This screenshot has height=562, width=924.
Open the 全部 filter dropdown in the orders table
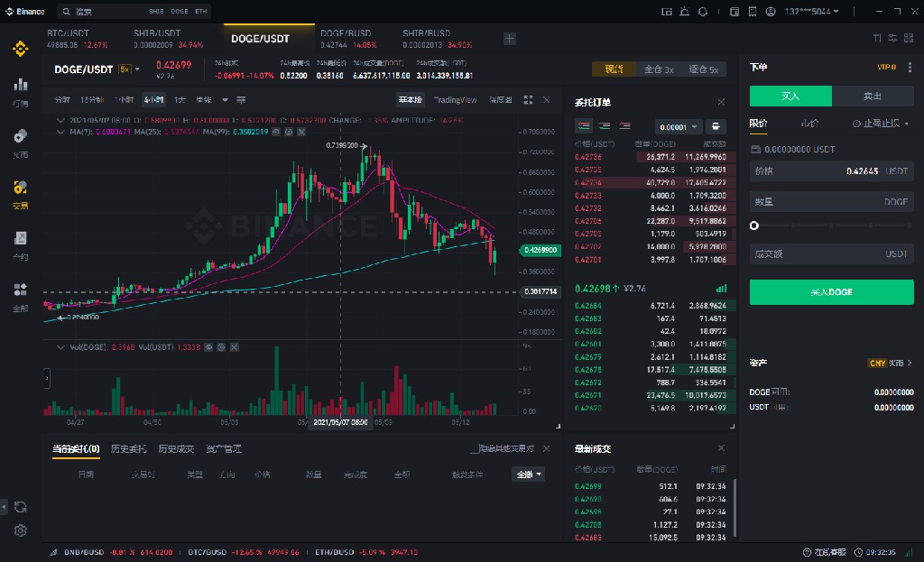[528, 474]
